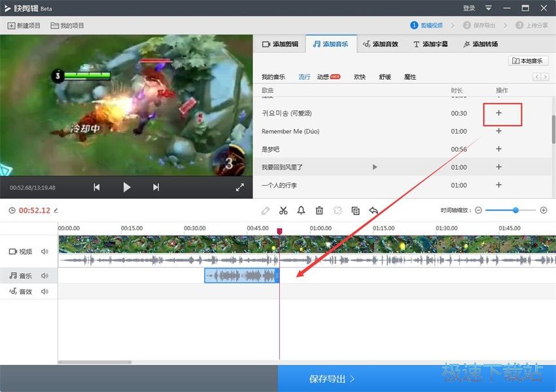Click the dashed circular effect icon

[x=338, y=211]
